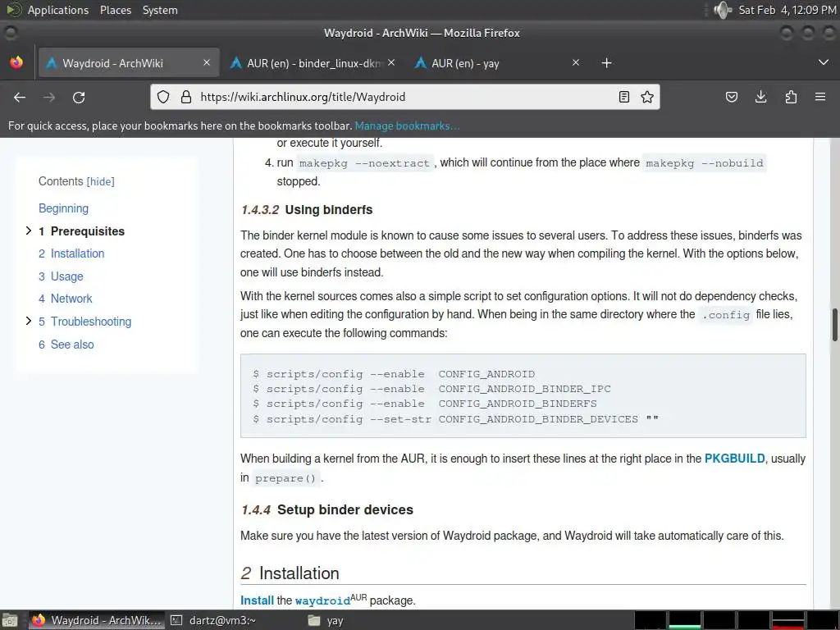The height and width of the screenshot is (630, 840).
Task: Open the tracking protection shield icon
Action: point(163,97)
